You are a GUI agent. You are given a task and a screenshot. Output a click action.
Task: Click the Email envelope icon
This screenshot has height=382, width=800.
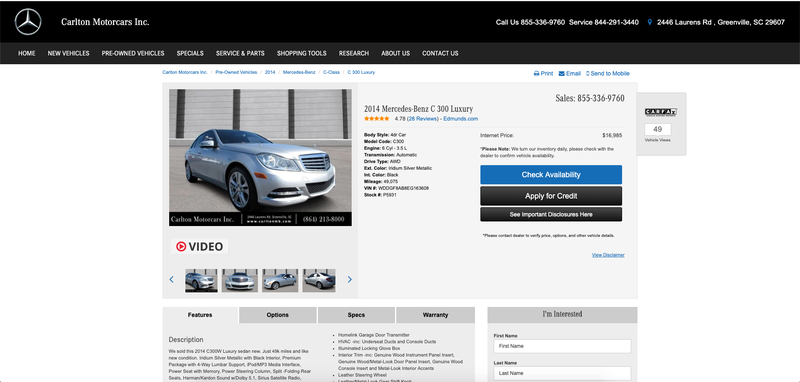point(562,73)
